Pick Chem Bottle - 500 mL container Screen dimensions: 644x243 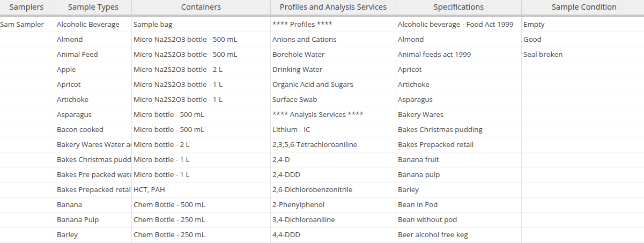pyautogui.click(x=169, y=205)
